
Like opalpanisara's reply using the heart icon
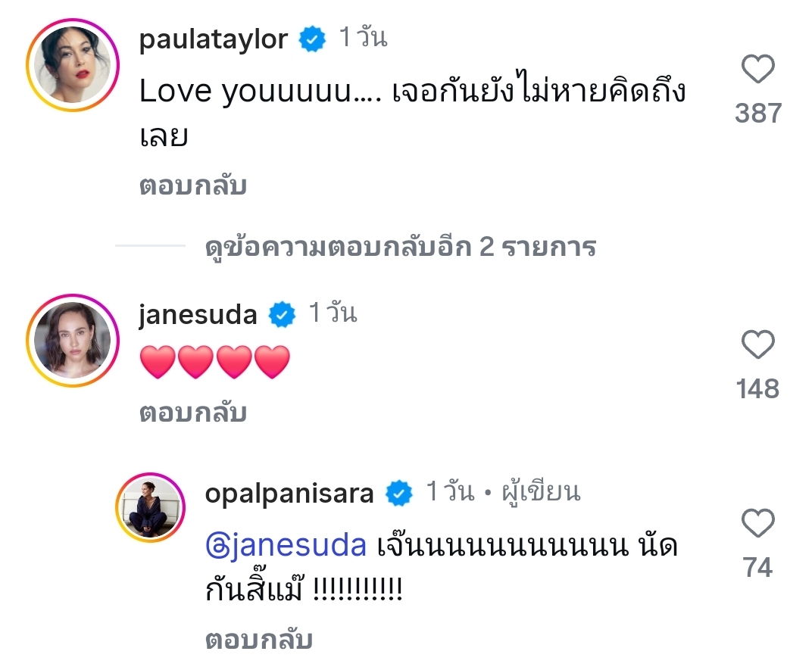pos(757,524)
